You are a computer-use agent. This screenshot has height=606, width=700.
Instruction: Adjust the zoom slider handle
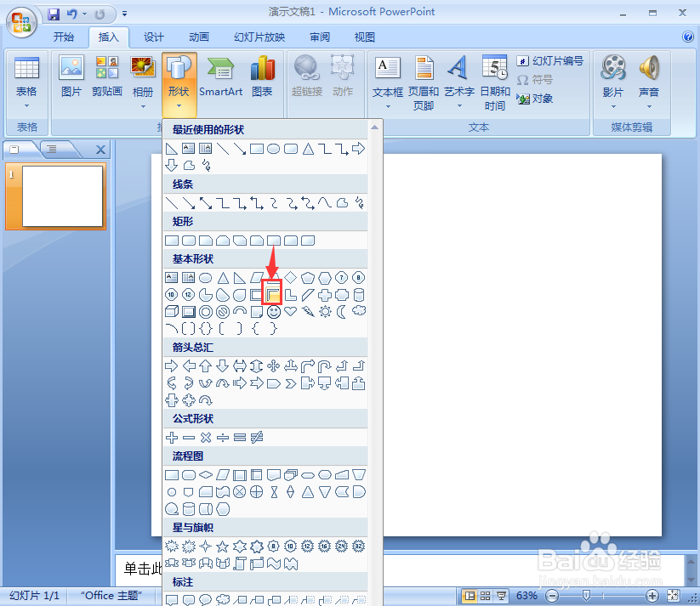click(587, 595)
